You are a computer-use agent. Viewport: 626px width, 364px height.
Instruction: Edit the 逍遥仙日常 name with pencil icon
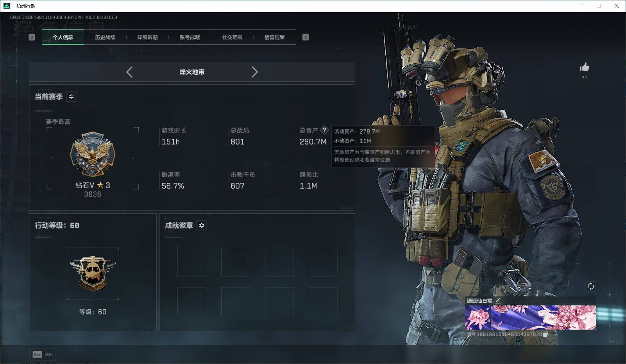[x=498, y=301]
